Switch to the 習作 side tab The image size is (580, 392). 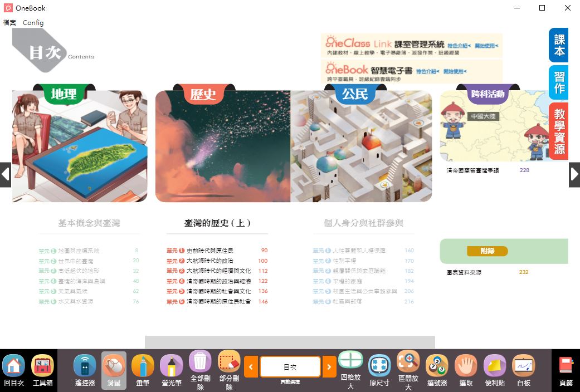[x=559, y=82]
